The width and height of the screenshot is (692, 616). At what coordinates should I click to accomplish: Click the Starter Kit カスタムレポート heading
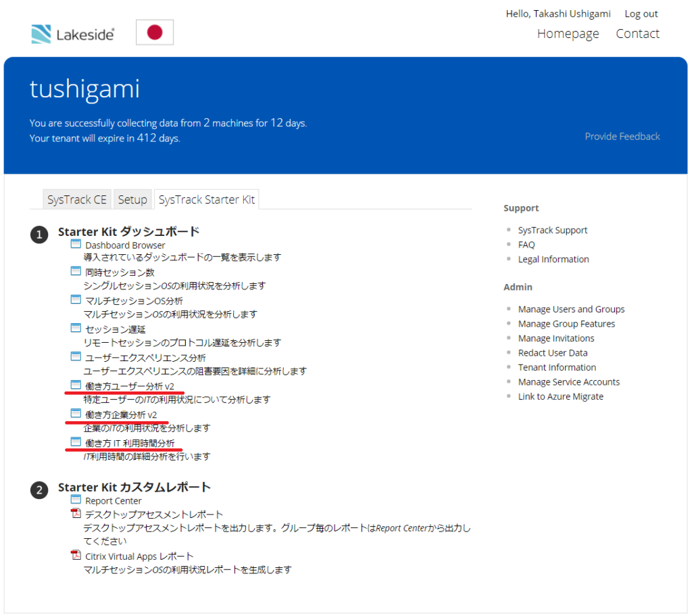point(134,488)
